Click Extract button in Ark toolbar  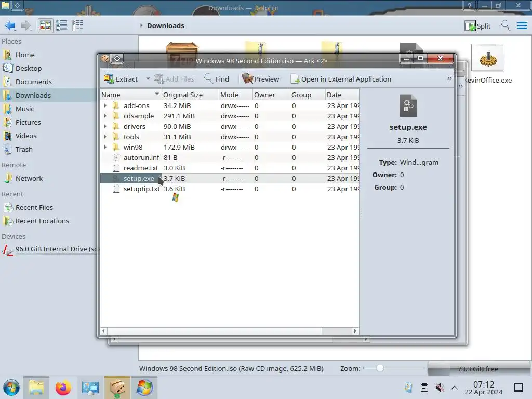[x=121, y=79]
